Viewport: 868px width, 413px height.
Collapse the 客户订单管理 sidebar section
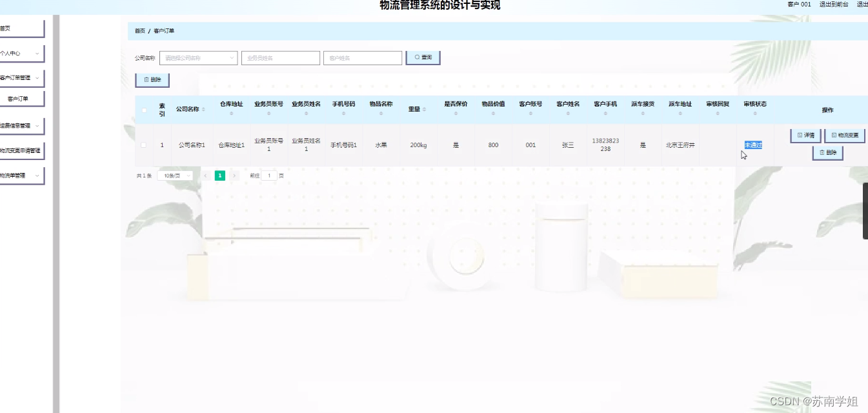coord(21,77)
